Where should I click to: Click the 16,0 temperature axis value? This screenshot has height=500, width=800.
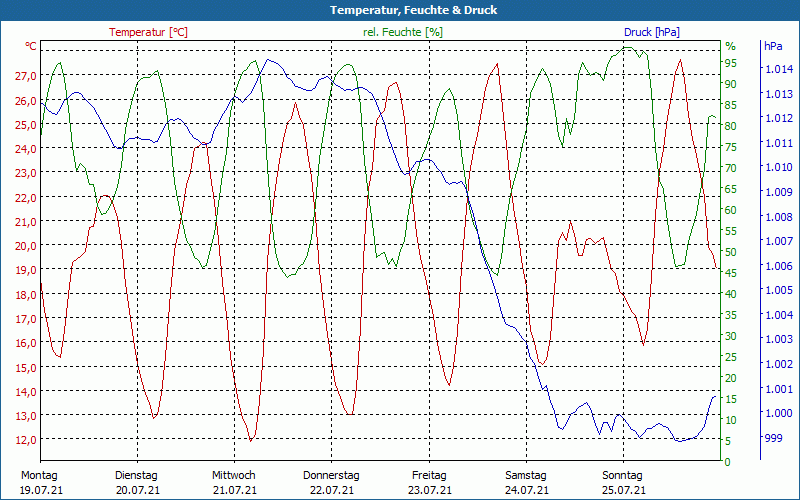(x=26, y=343)
